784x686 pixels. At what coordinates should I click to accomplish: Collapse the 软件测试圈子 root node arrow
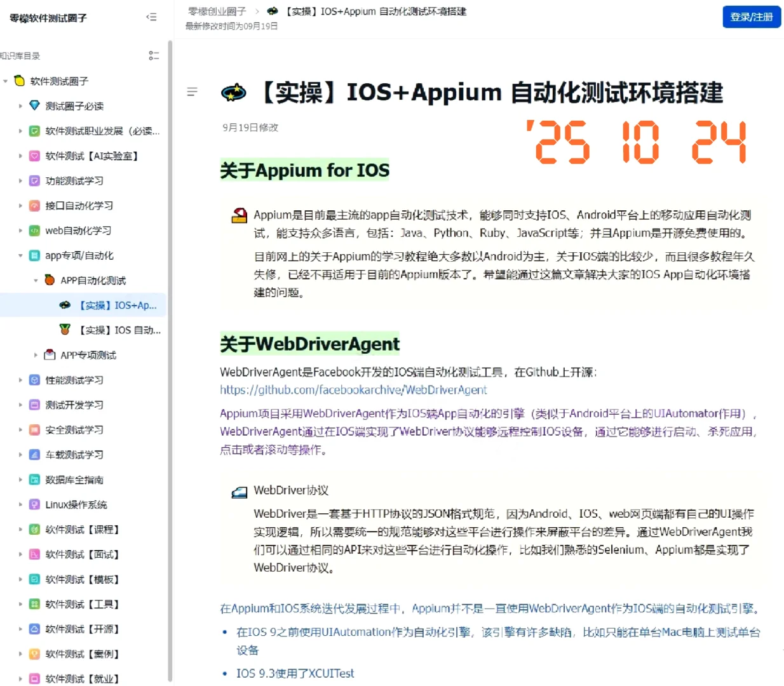(x=6, y=81)
